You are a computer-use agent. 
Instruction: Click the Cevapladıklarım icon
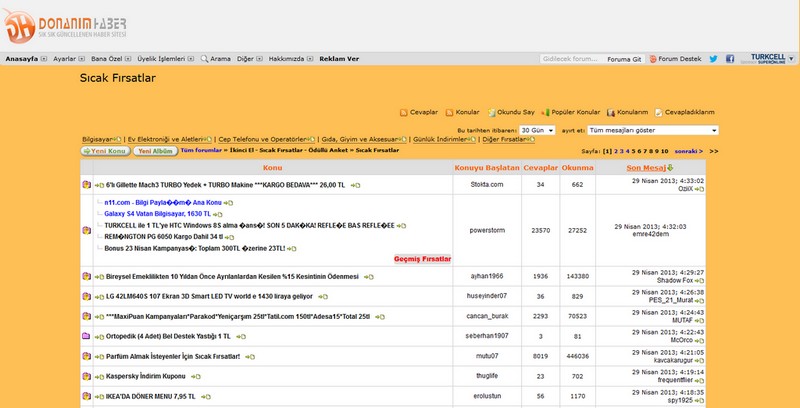659,113
